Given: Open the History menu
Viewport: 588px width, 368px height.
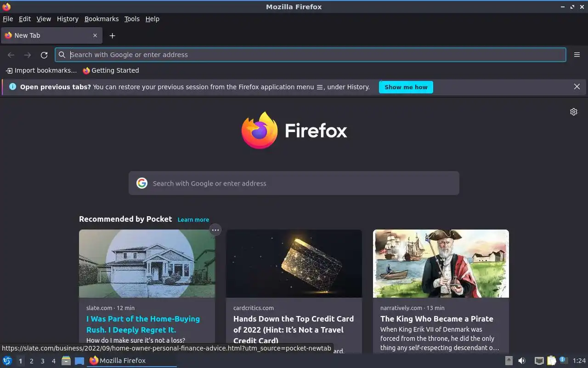Looking at the screenshot, I should point(68,19).
